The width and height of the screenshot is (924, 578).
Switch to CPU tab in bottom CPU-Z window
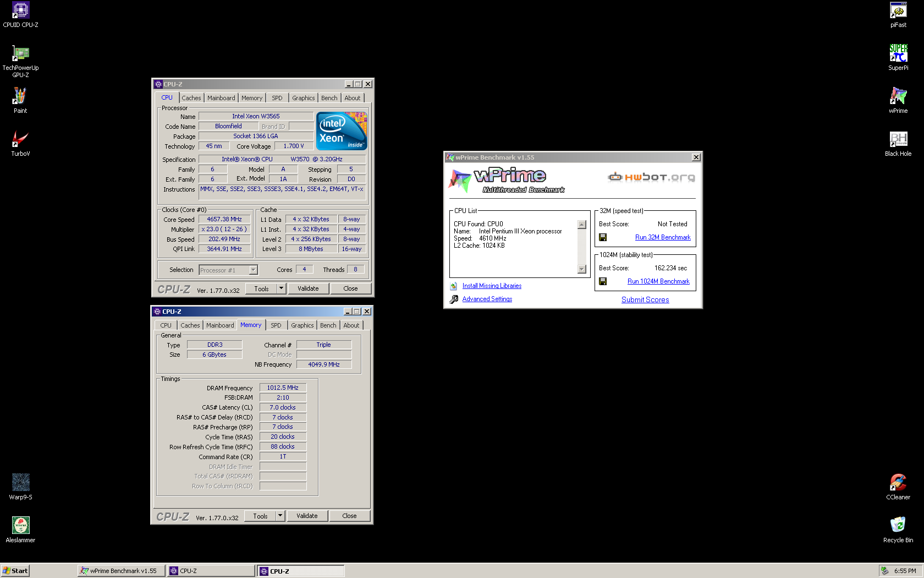166,325
